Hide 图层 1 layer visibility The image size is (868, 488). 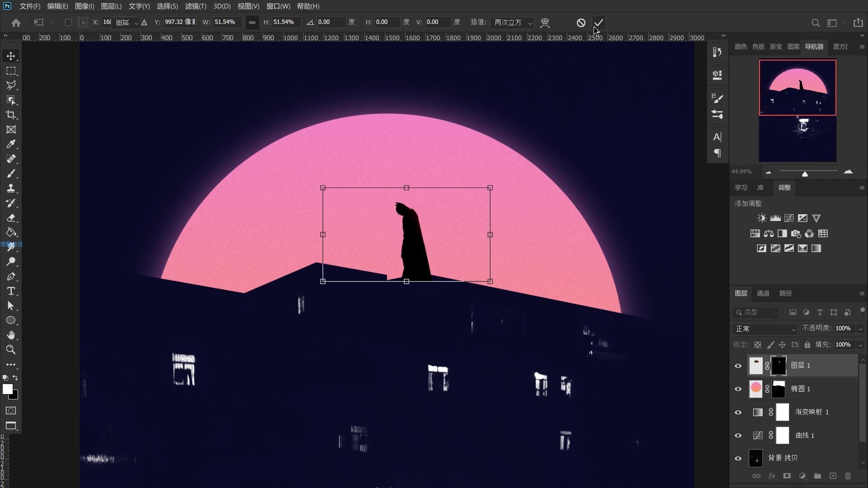738,366
